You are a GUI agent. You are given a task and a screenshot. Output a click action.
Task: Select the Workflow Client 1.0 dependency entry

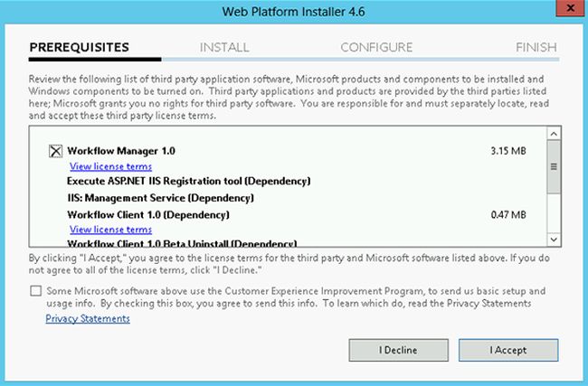(147, 215)
